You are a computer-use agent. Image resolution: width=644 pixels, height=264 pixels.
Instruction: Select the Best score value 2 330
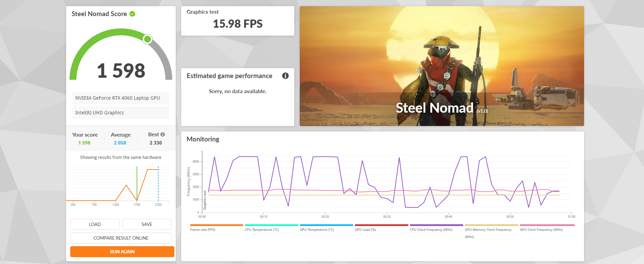(x=156, y=143)
